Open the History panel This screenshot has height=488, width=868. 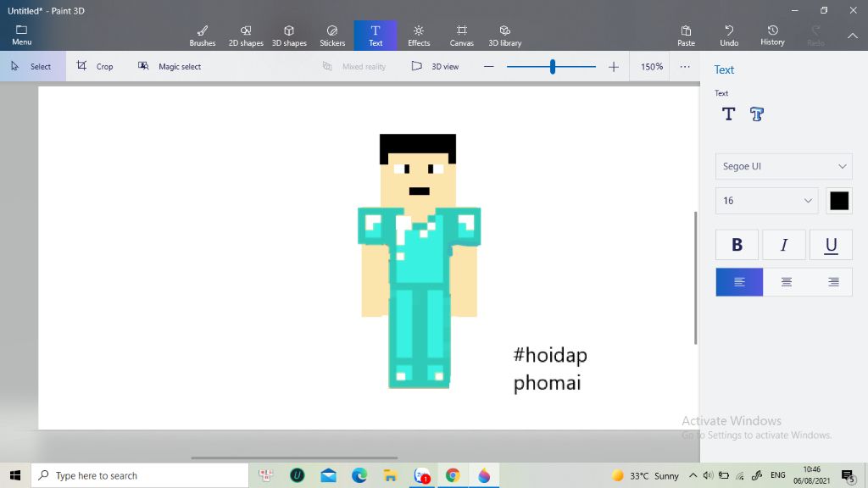tap(772, 36)
